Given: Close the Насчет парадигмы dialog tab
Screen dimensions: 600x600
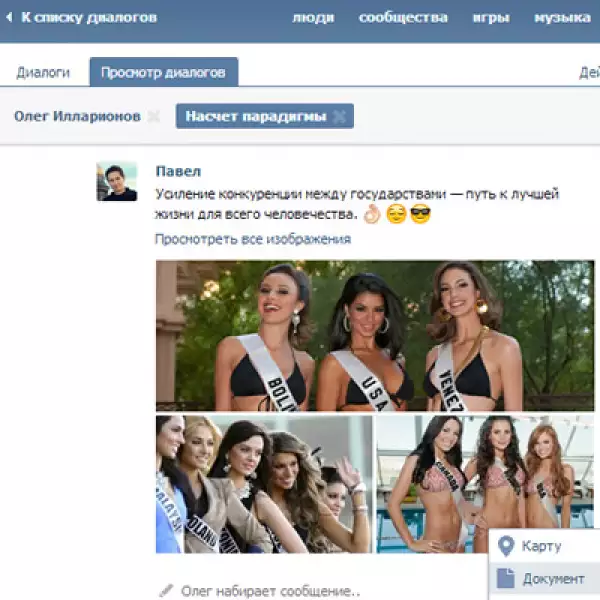Looking at the screenshot, I should (340, 117).
